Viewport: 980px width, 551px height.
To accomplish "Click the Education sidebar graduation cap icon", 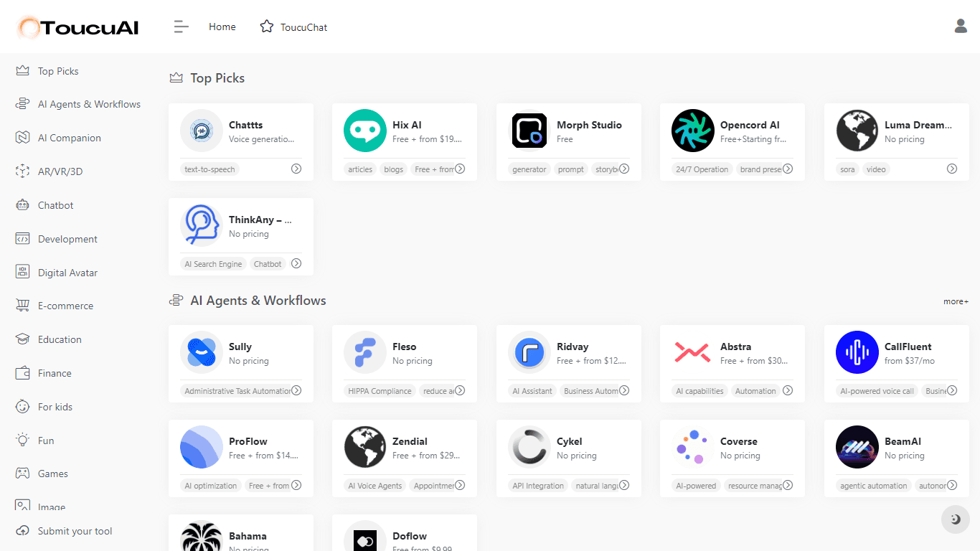I will tap(23, 339).
